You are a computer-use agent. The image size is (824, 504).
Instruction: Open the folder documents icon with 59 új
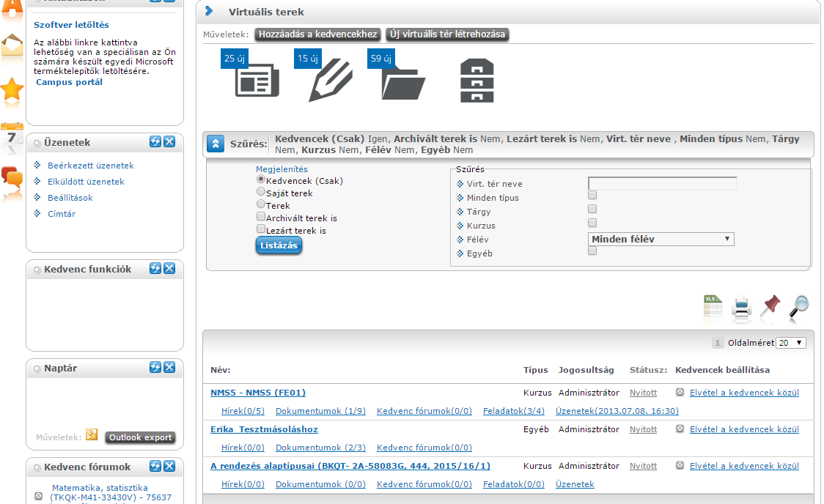coord(403,83)
